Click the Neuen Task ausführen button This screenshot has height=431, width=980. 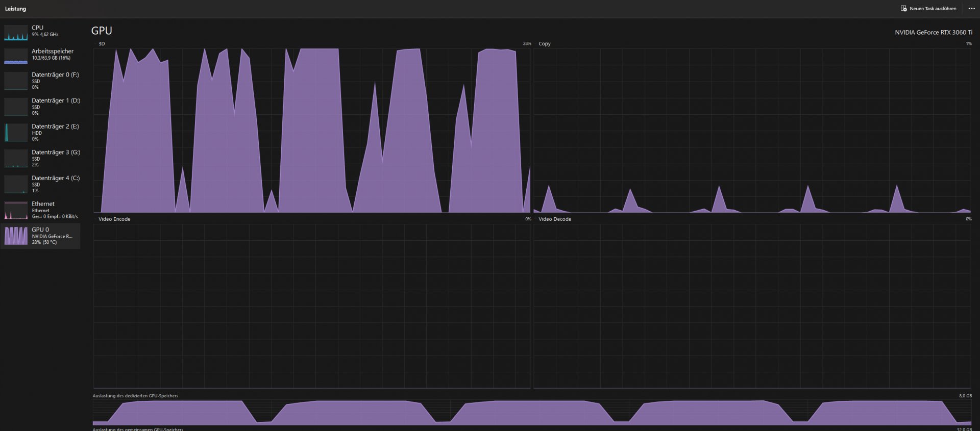tap(928, 9)
